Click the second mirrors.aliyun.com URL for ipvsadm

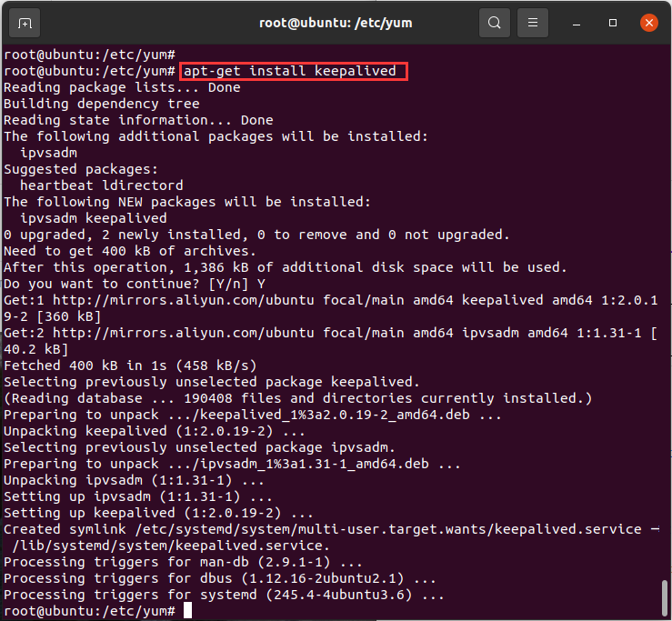(183, 333)
